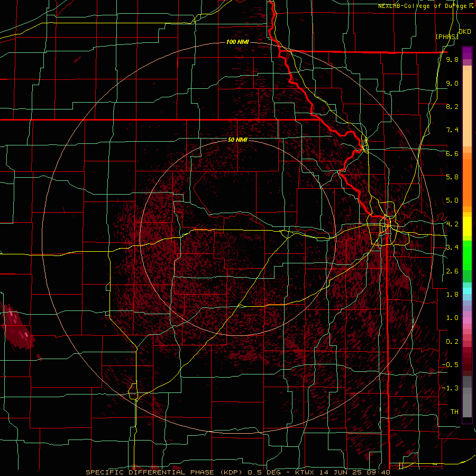The width and height of the screenshot is (476, 476).
Task: Click the "TH" threshold label on the scale
Action: (x=454, y=412)
